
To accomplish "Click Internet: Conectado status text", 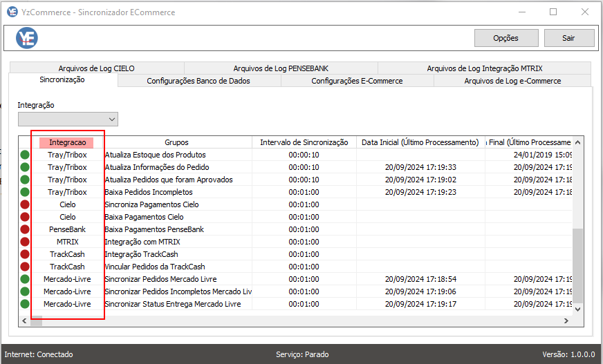I will click(39, 354).
